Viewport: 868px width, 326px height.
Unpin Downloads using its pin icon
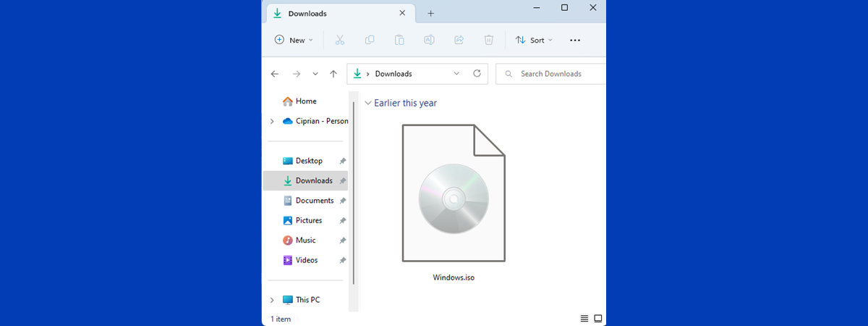point(343,180)
